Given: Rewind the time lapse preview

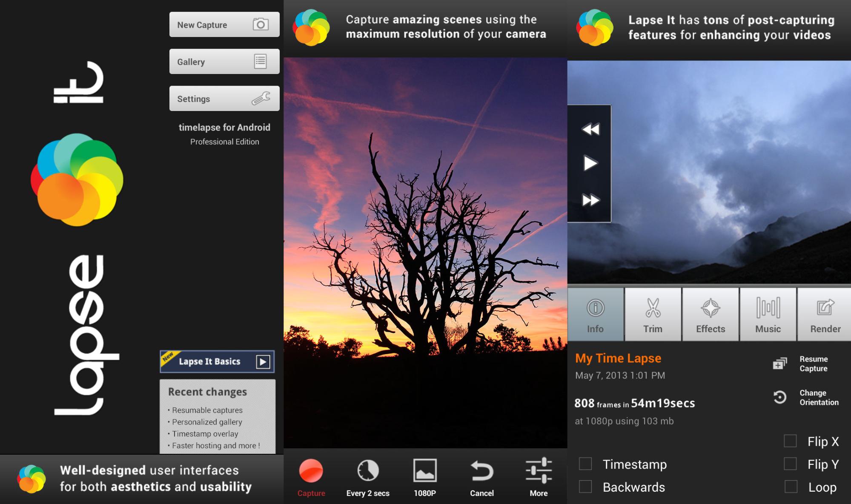Looking at the screenshot, I should click(x=590, y=129).
